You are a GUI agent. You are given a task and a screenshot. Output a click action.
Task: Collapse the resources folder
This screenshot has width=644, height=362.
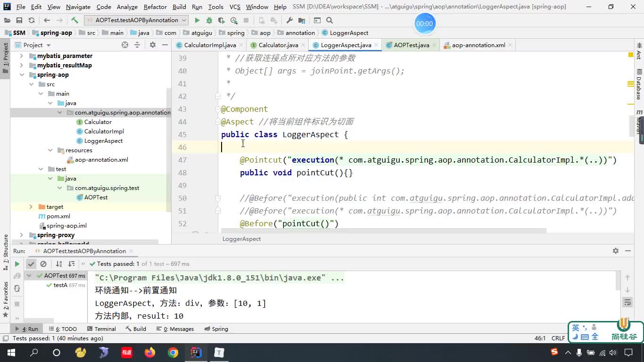(50, 150)
